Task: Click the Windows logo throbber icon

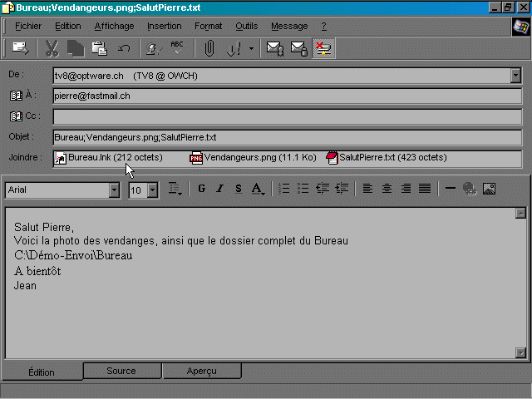Action: click(x=521, y=27)
